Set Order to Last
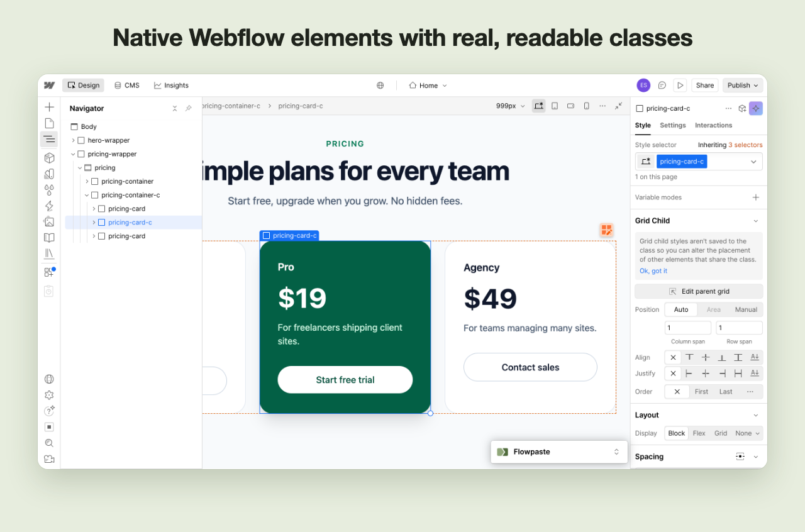This screenshot has width=805, height=532. [726, 392]
